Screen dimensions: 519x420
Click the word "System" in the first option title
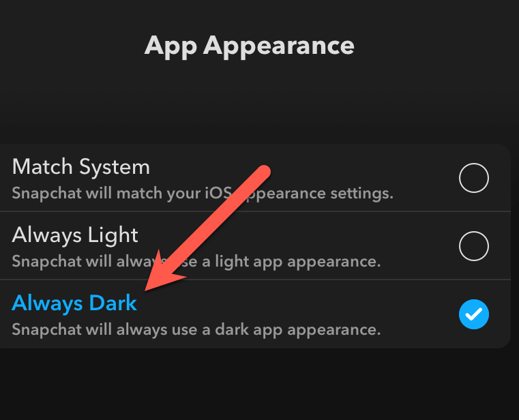point(115,167)
